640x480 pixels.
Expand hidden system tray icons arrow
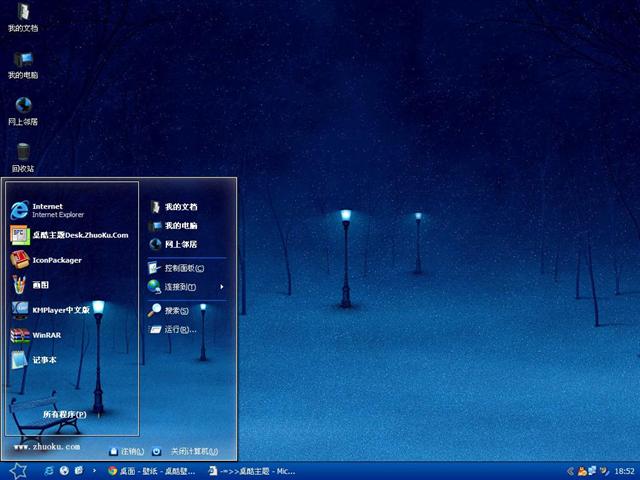[x=570, y=470]
